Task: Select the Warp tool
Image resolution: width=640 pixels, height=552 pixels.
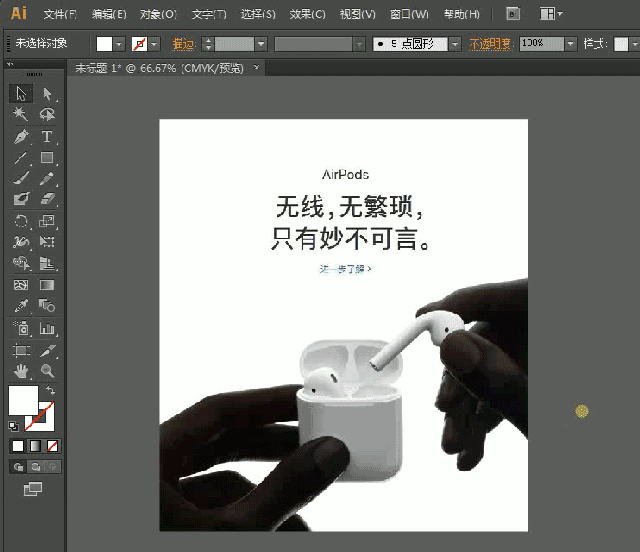Action: click(x=21, y=242)
